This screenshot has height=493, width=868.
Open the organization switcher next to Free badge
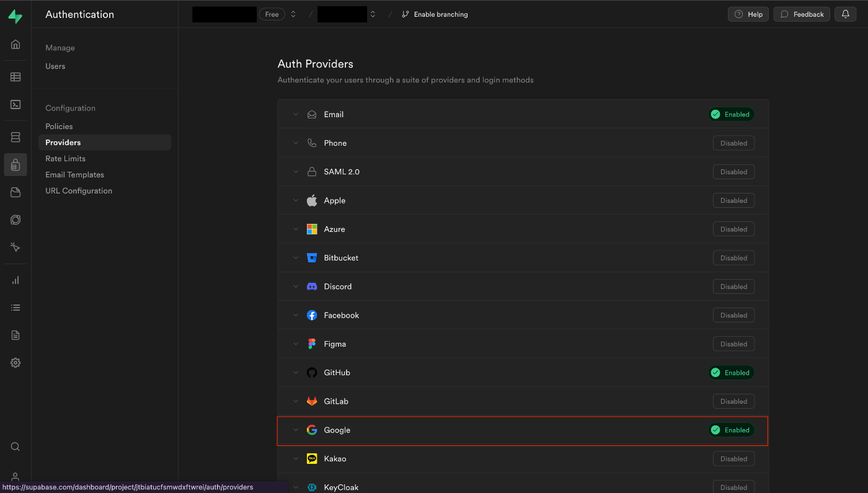pos(293,14)
